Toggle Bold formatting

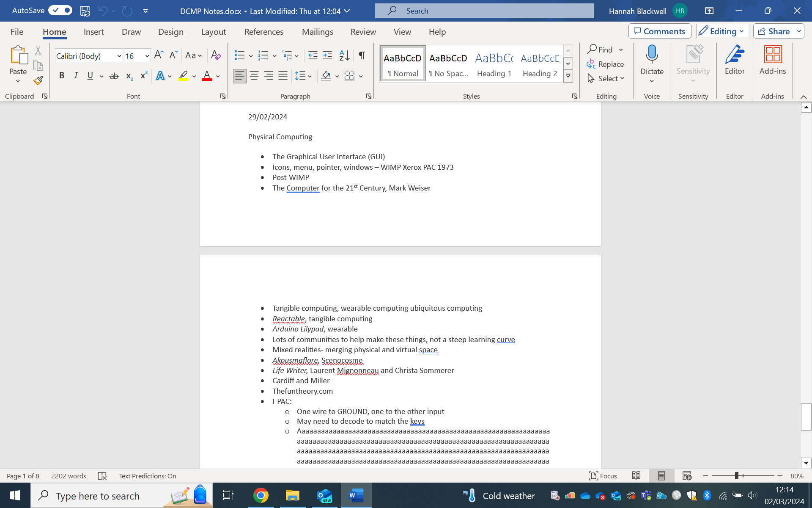[x=62, y=76]
